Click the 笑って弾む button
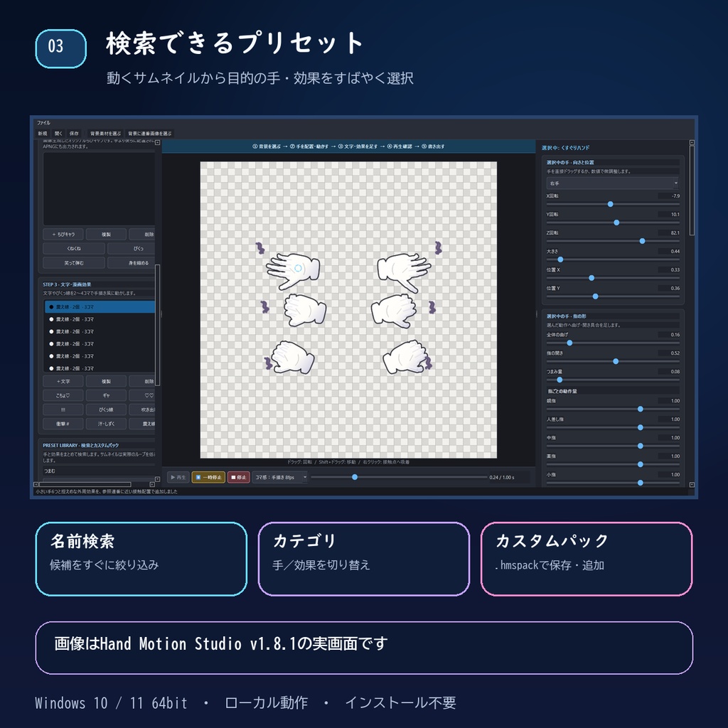Viewport: 728px width, 728px height. pos(74,263)
